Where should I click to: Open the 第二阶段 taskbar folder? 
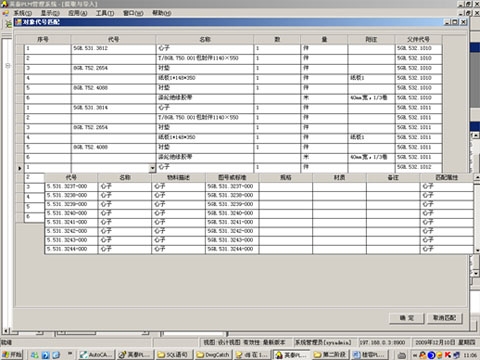[331, 355]
